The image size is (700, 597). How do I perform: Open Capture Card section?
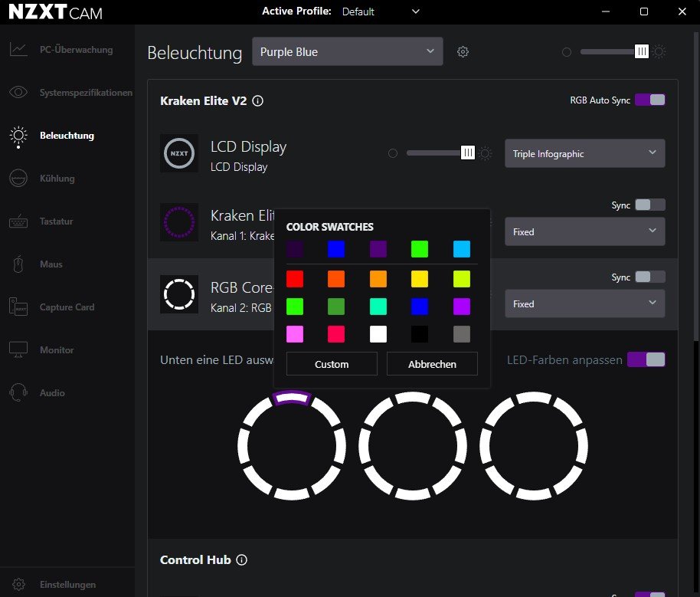click(x=67, y=307)
